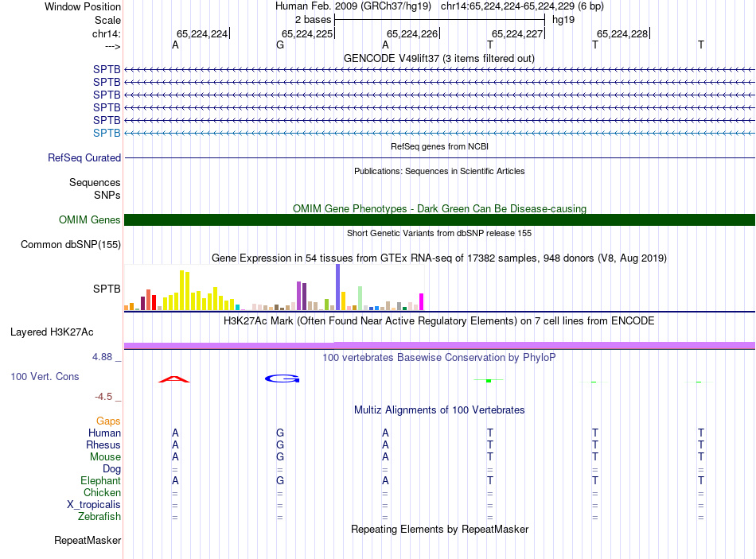756x559 pixels.
Task: Open the OMIM Gene Phenotypes track title
Action: (439, 208)
